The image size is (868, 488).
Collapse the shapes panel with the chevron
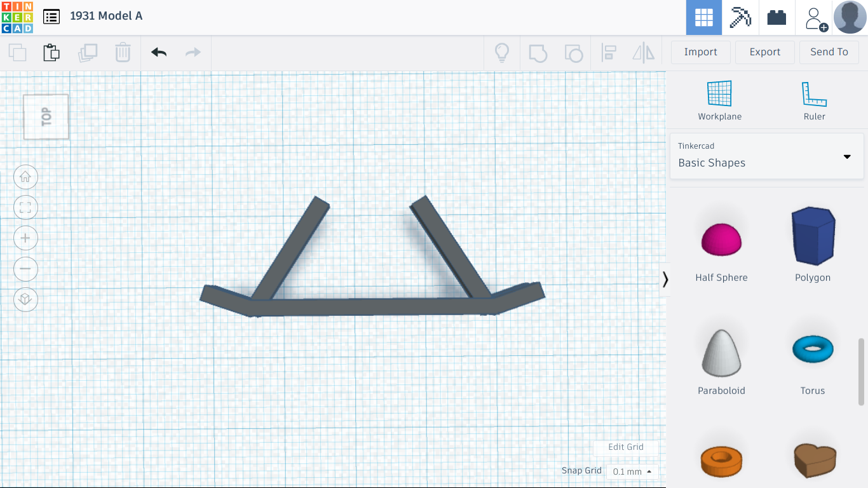point(665,279)
